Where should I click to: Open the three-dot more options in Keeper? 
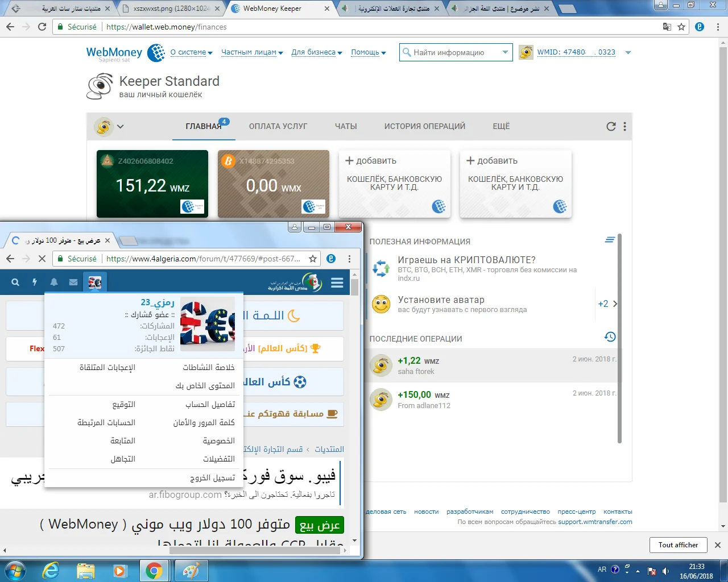coord(624,127)
